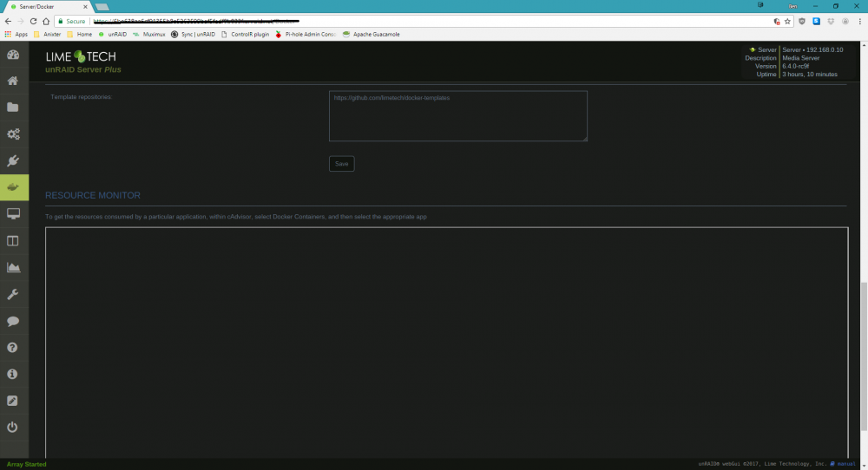Click the Template repositories text area
Image resolution: width=868 pixels, height=470 pixels.
[x=457, y=116]
